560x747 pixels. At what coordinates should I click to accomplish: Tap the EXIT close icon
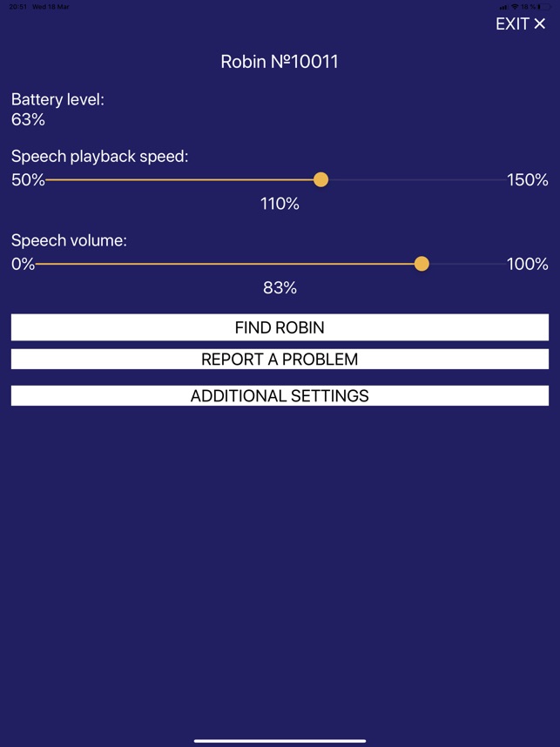pos(540,24)
